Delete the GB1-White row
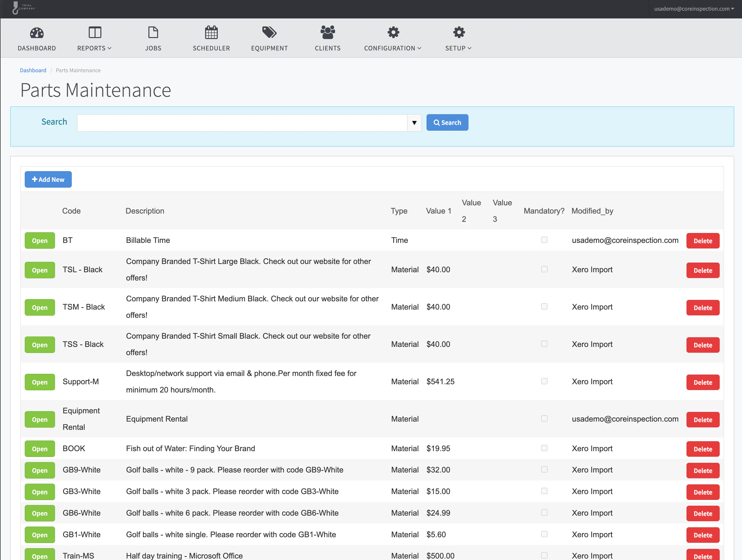 point(703,535)
